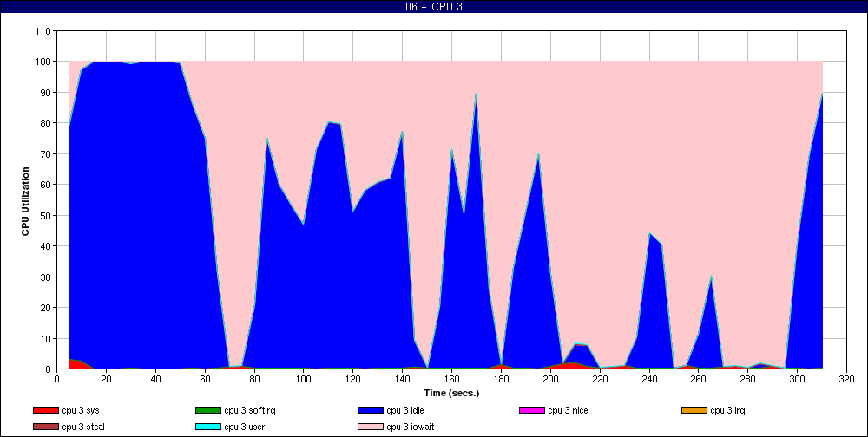868x437 pixels.
Task: Click the brown cpu 3 steal legend swatch
Action: pyautogui.click(x=45, y=427)
